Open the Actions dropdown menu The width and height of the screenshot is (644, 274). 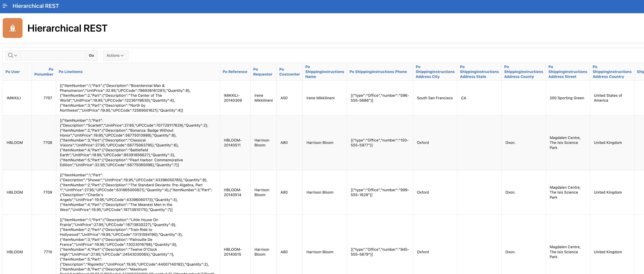point(115,55)
